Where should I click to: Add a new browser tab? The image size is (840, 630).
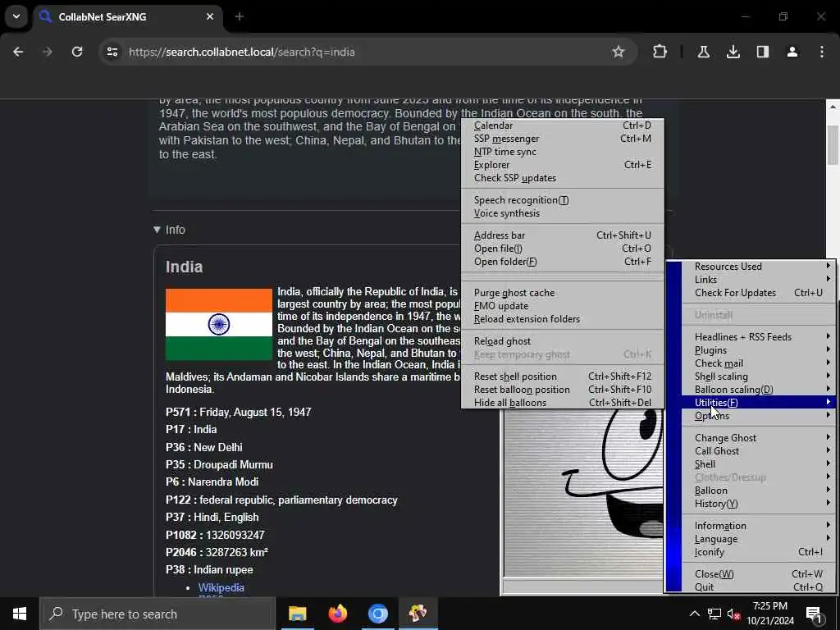[x=240, y=16]
